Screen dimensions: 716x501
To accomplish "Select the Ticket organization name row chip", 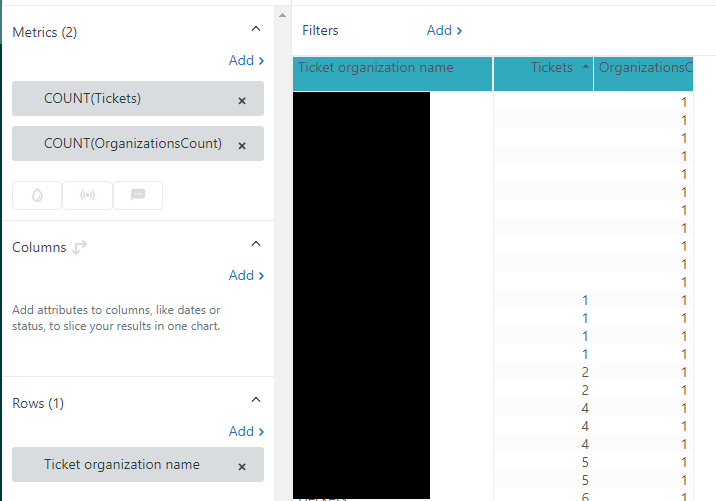I will pos(121,465).
